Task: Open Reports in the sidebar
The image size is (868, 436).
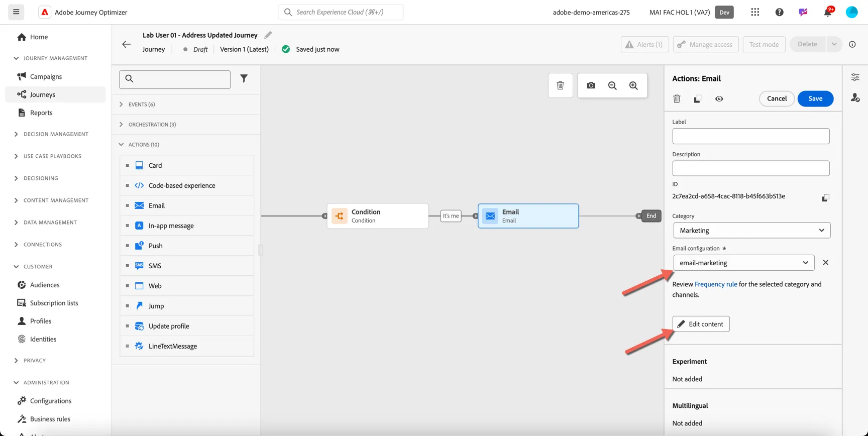Action: click(41, 113)
